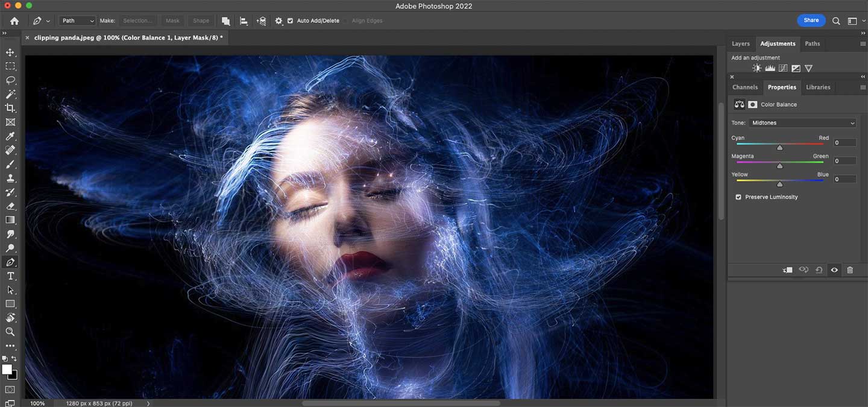This screenshot has width=868, height=407.
Task: Close the clipping panda.jpeg document tab
Action: pos(27,37)
